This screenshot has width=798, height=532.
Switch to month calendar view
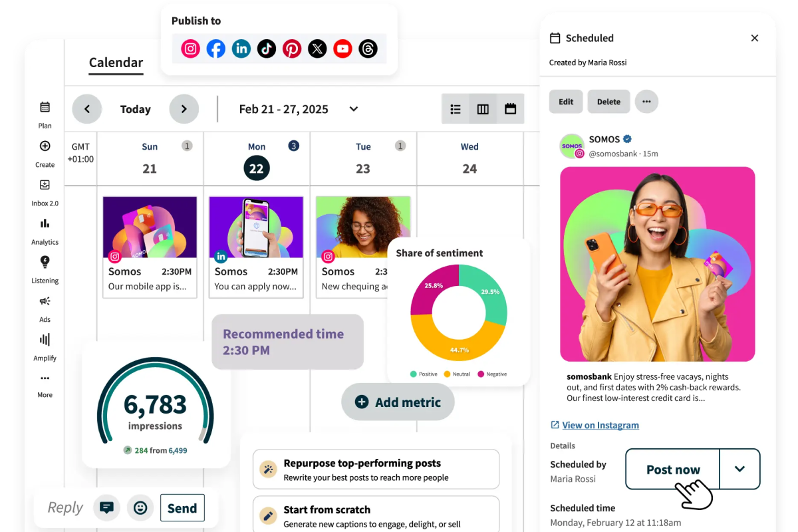[x=511, y=109]
